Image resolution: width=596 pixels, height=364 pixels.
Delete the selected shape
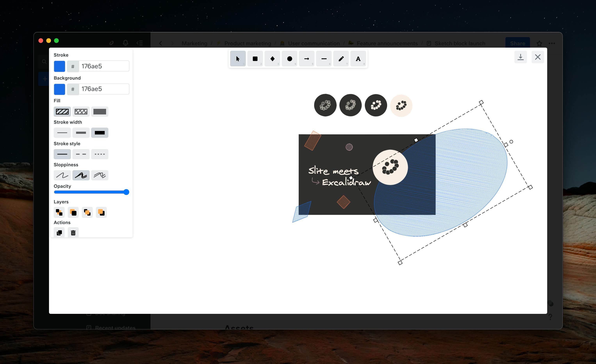point(73,233)
